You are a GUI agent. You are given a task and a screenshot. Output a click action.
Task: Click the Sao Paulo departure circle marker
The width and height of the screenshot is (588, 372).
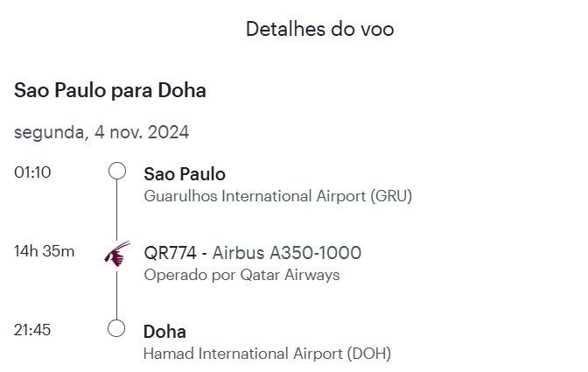(x=117, y=171)
